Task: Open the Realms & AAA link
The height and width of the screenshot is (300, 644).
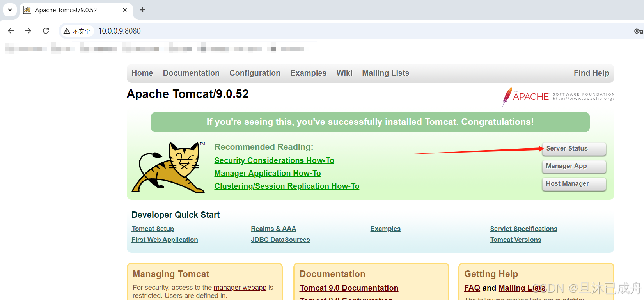Action: click(x=273, y=229)
